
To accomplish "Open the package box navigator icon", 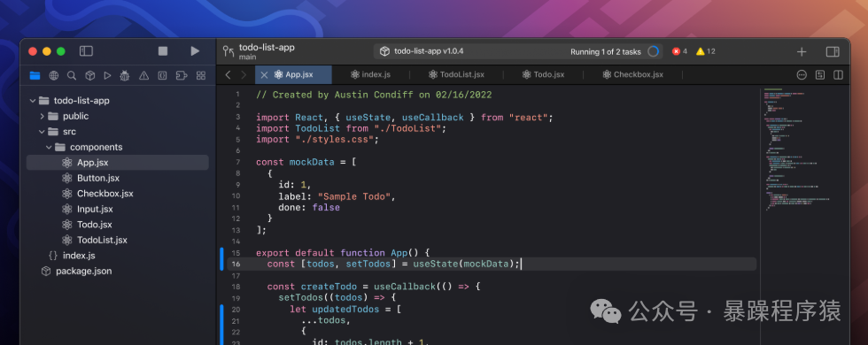I will tap(89, 76).
